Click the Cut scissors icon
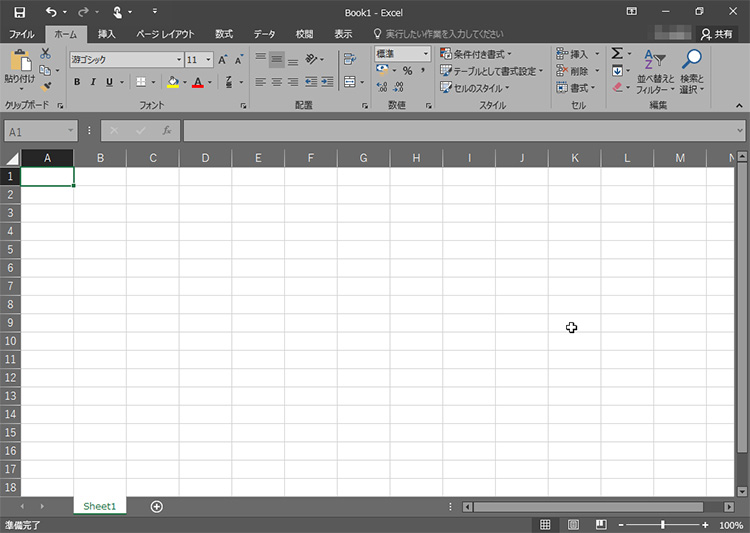This screenshot has height=533, width=750. pyautogui.click(x=45, y=53)
